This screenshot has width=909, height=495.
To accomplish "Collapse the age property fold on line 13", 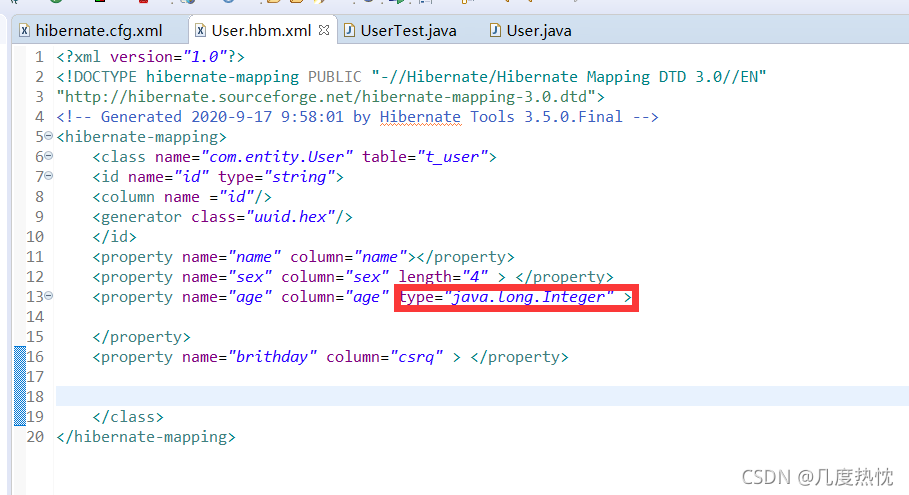I will pos(49,296).
